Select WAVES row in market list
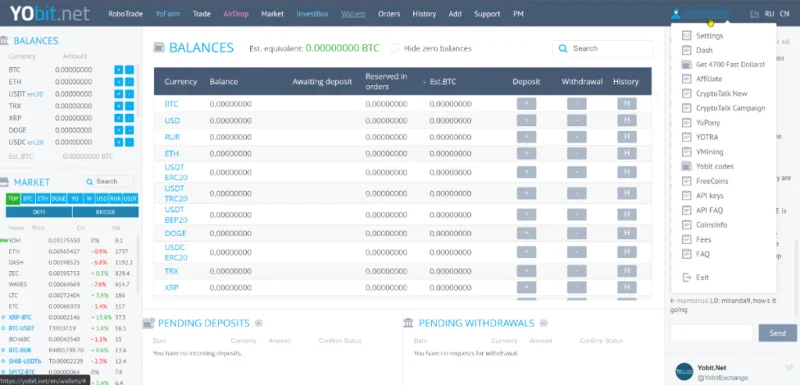 tap(70, 284)
